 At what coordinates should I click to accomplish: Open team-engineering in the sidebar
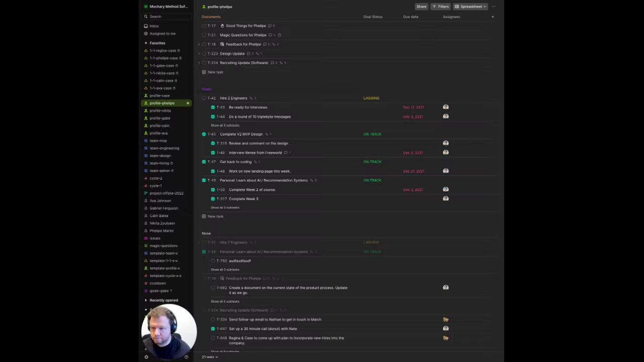point(164,148)
